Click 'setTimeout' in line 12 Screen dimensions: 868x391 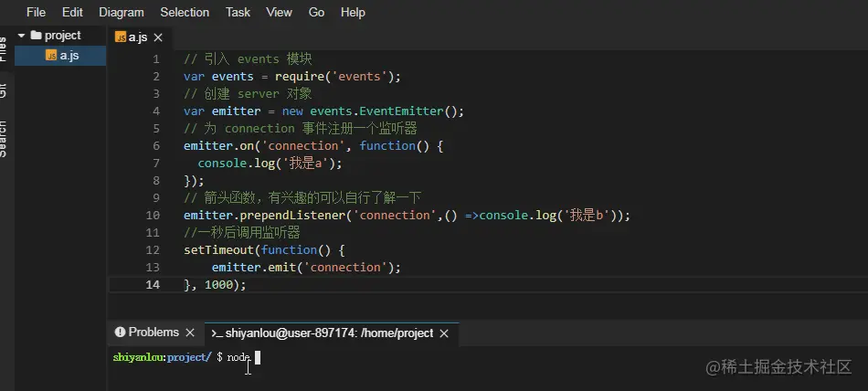(x=218, y=250)
